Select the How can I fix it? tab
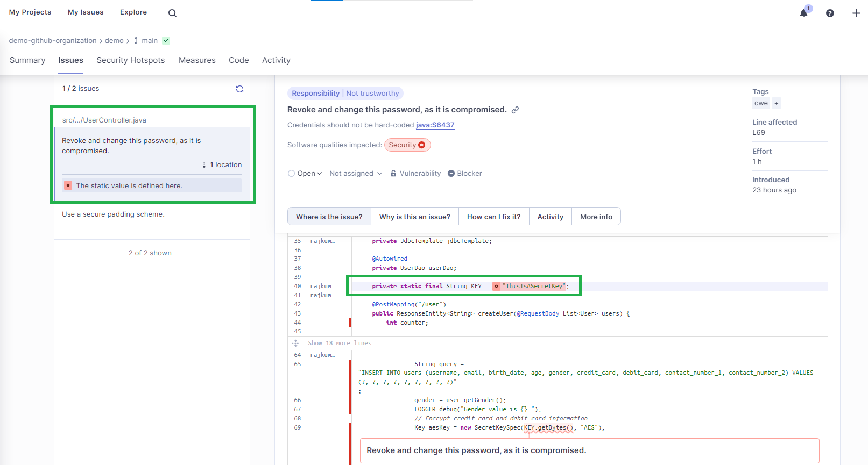868x465 pixels. point(493,217)
